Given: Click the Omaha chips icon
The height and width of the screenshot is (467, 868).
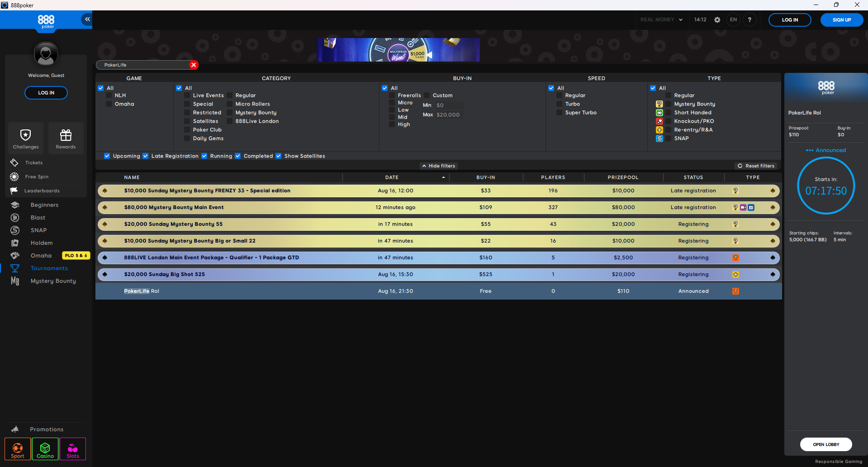Looking at the screenshot, I should point(15,256).
